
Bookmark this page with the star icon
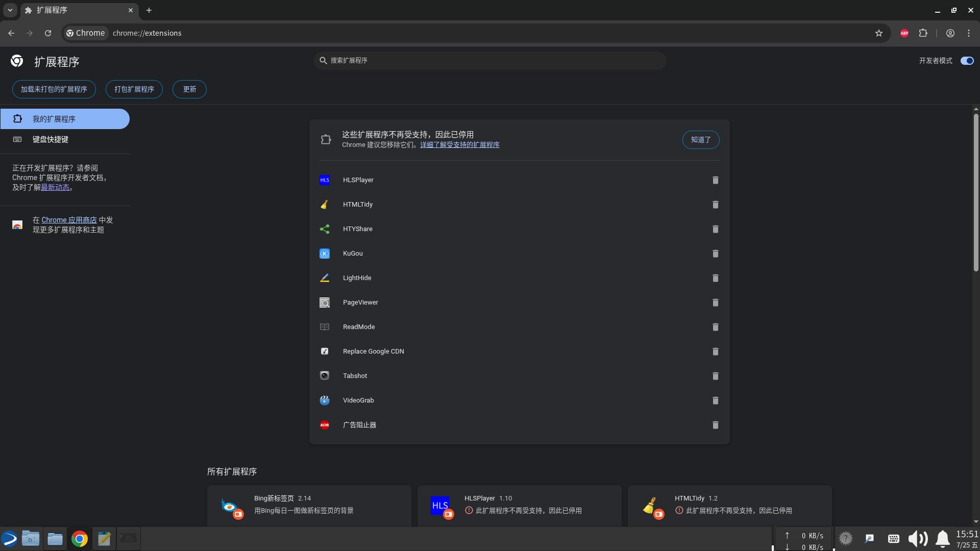[878, 33]
